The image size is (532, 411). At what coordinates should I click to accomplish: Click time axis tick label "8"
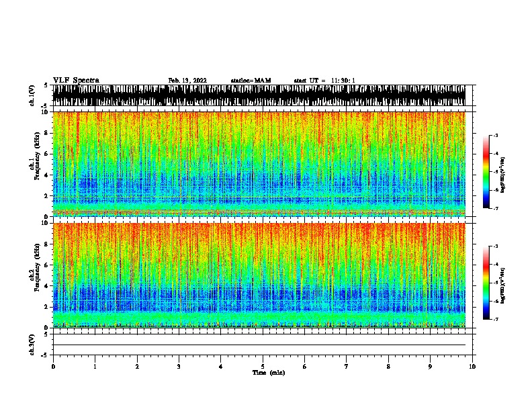coord(388,367)
